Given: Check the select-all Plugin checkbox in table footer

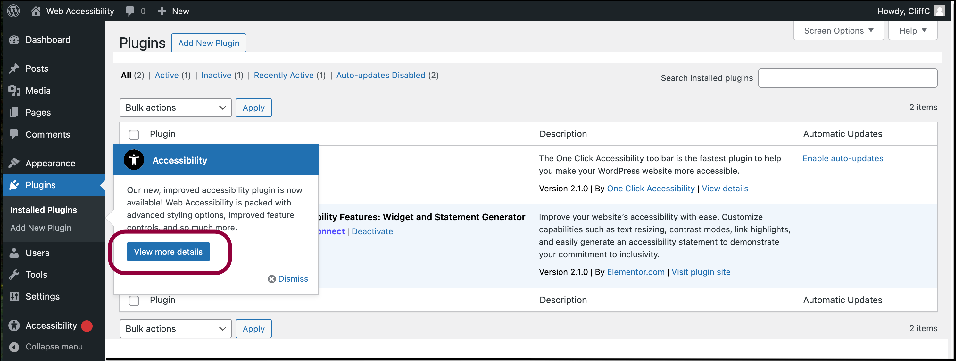Looking at the screenshot, I should coord(134,301).
